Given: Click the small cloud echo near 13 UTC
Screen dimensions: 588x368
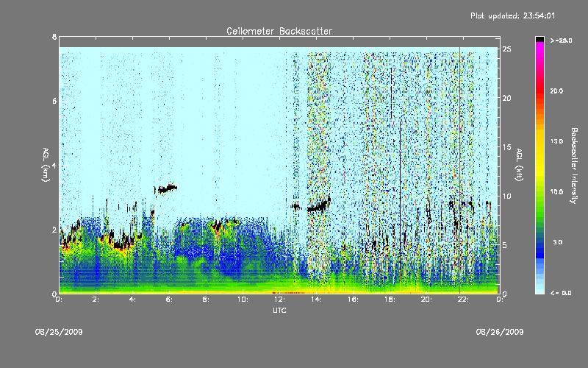Looking at the screenshot, I should point(296,206).
